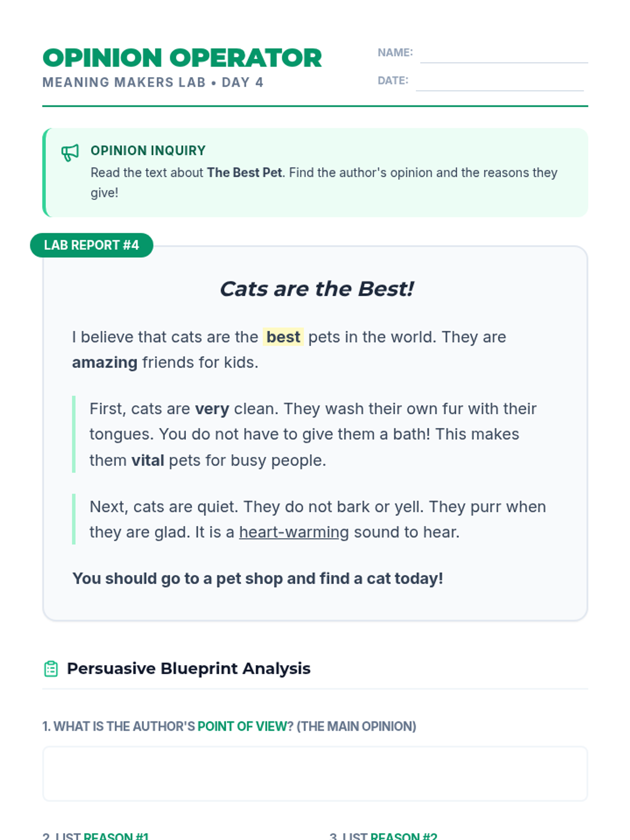Viewport: 630px width, 840px height.
Task: Click the underlined word "heart-warming"
Action: pyautogui.click(x=294, y=532)
